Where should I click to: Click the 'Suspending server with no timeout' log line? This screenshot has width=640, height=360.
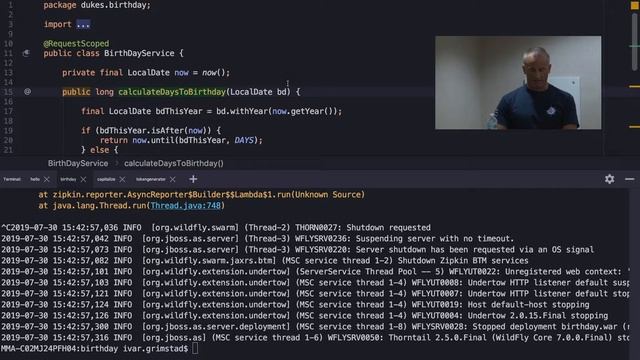click(x=258, y=239)
